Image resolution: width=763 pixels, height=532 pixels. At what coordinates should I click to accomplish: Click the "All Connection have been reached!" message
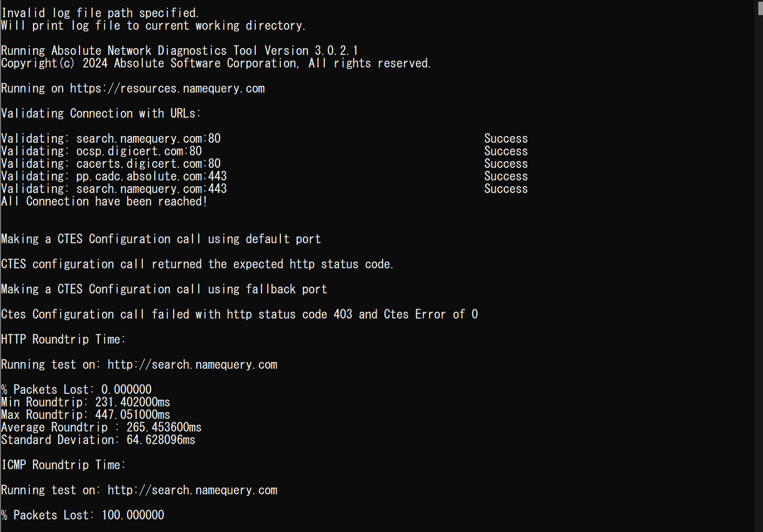coord(104,201)
